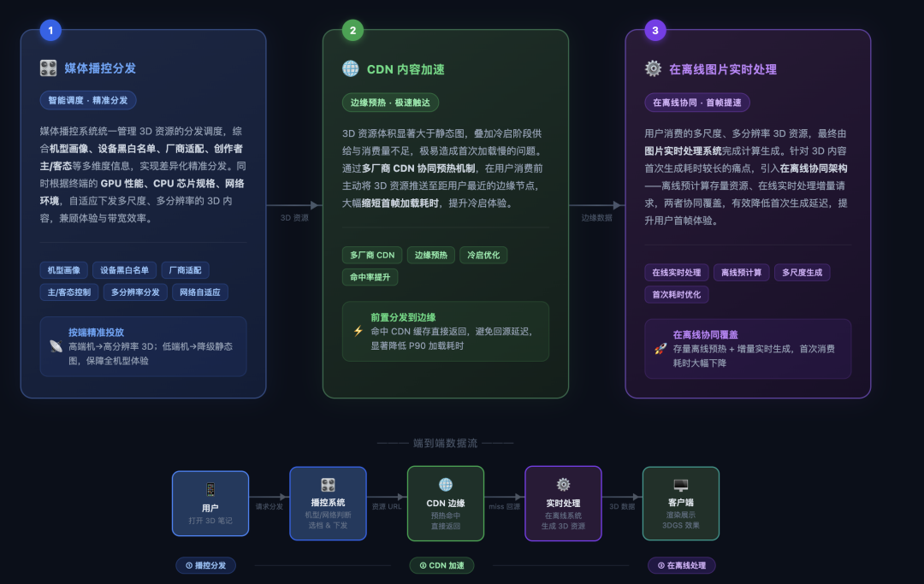Click the icon above 播控系统 flow node
The width and height of the screenshot is (924, 584).
click(x=329, y=485)
